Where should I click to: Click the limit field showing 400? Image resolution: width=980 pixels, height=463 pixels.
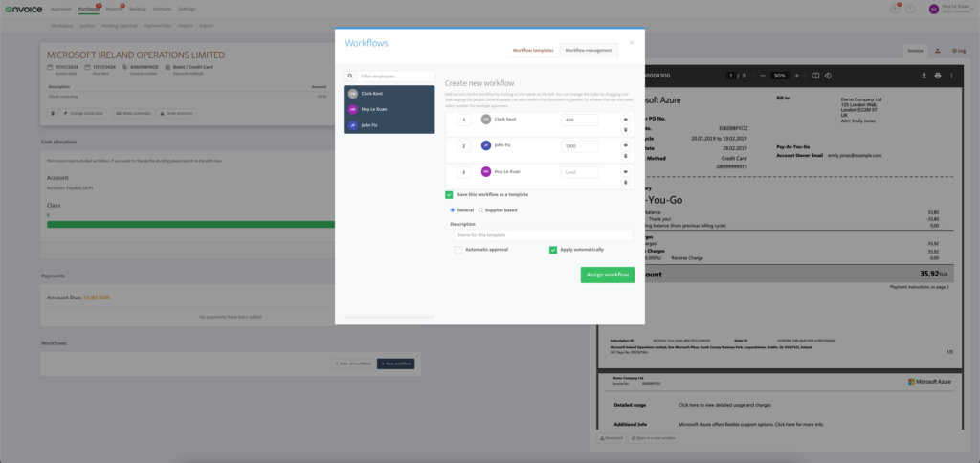579,120
